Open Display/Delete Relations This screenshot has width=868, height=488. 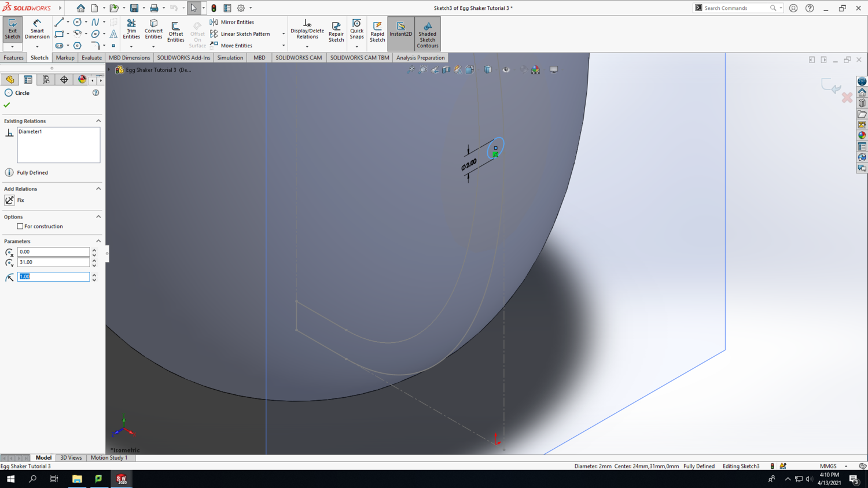(307, 29)
